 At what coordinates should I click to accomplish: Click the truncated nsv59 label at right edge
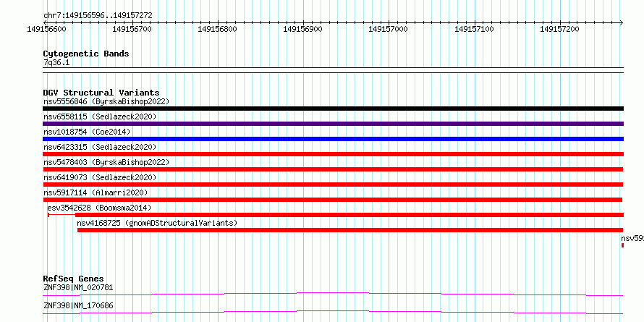pos(632,238)
